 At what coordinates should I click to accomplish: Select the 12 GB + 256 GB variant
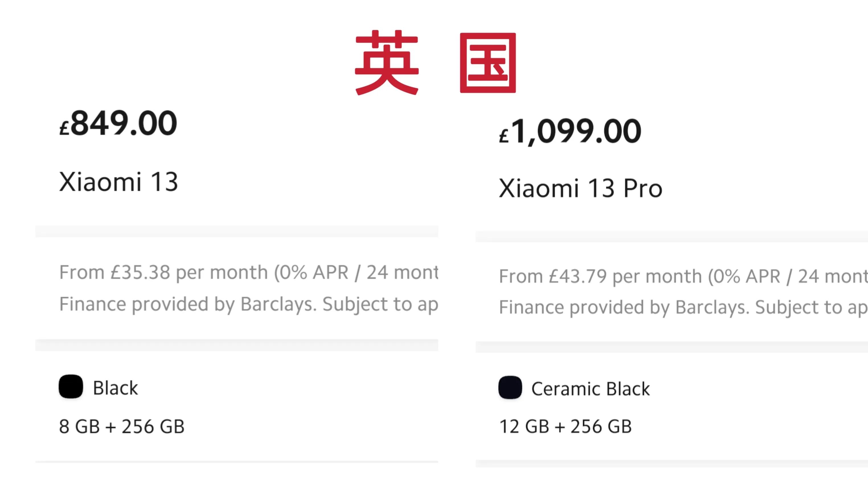click(x=566, y=427)
